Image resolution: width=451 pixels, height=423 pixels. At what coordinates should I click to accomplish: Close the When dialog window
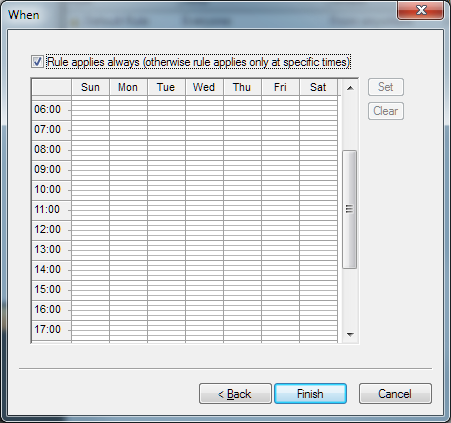(x=421, y=10)
